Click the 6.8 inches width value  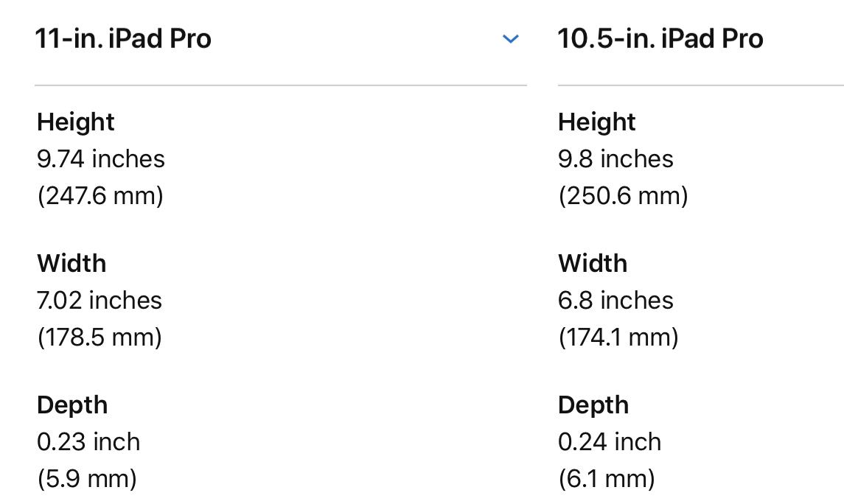615,301
